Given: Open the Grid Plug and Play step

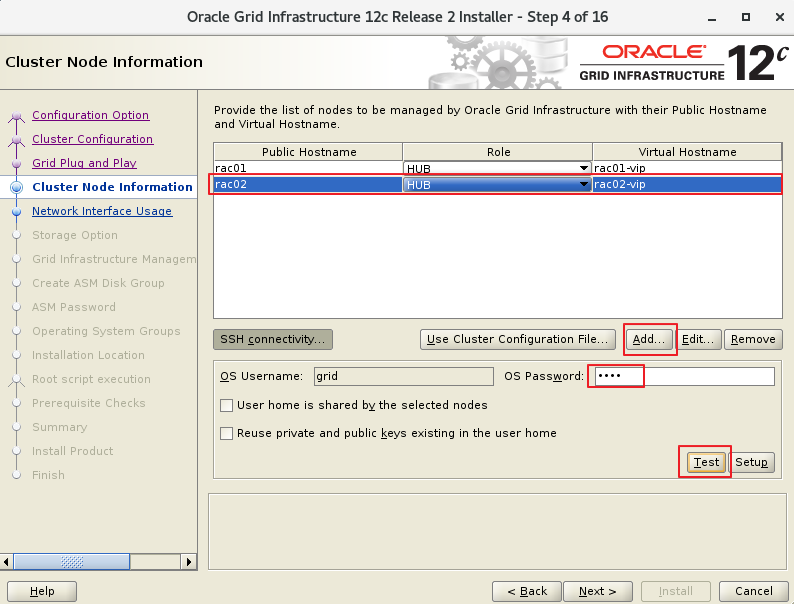Looking at the screenshot, I should click(x=85, y=163).
